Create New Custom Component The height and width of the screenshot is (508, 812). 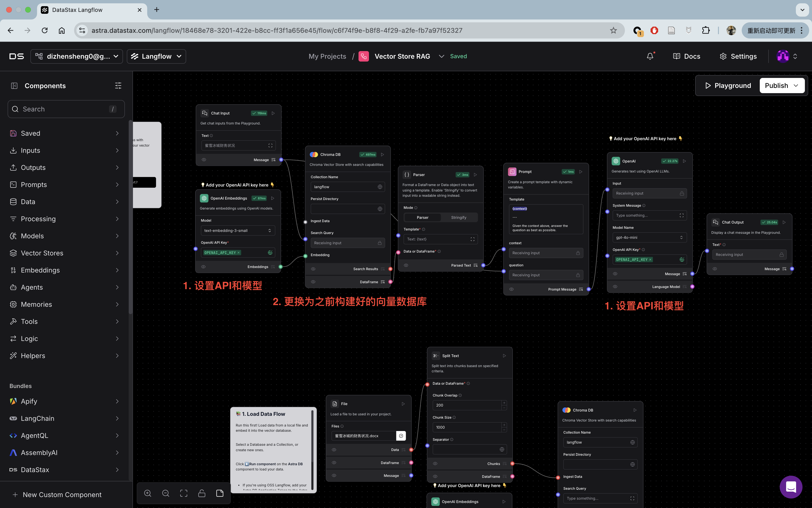(x=57, y=494)
